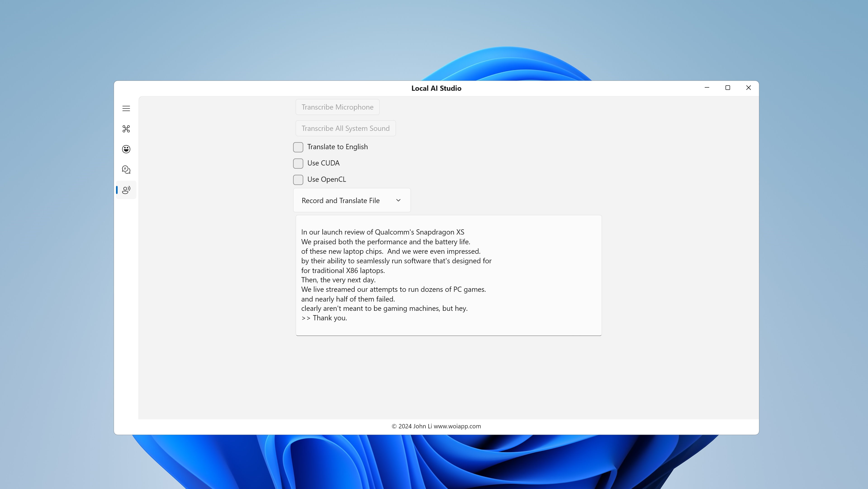Open the hamburger navigation menu

[126, 108]
